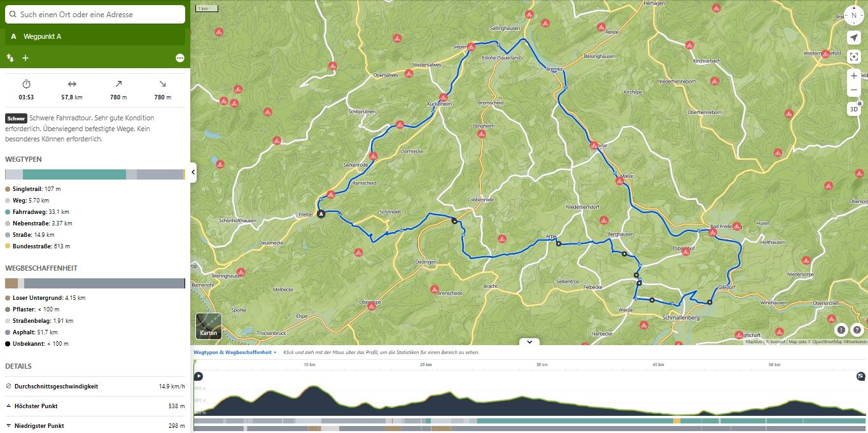Collapse the elevation profile panel
The image size is (868, 433).
click(529, 342)
